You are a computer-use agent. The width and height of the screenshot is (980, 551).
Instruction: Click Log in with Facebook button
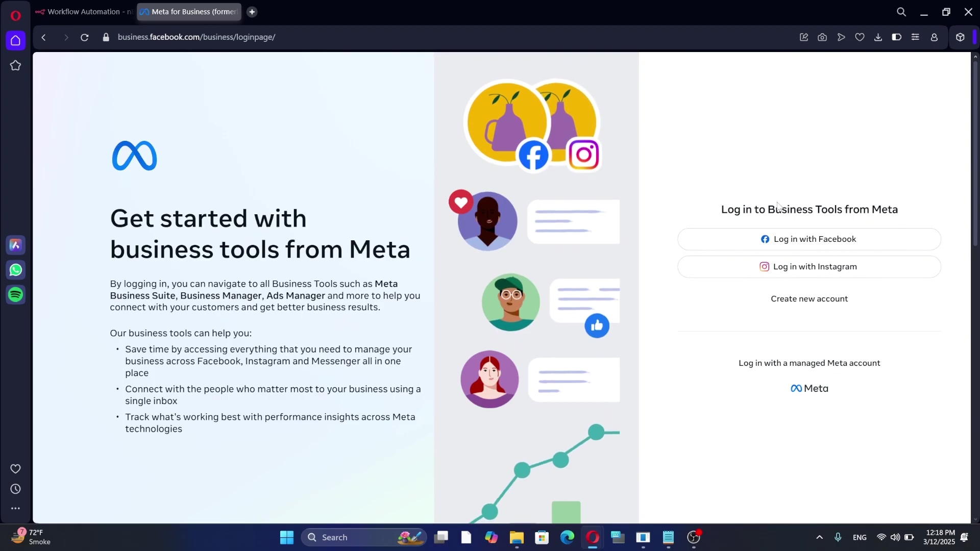(809, 239)
